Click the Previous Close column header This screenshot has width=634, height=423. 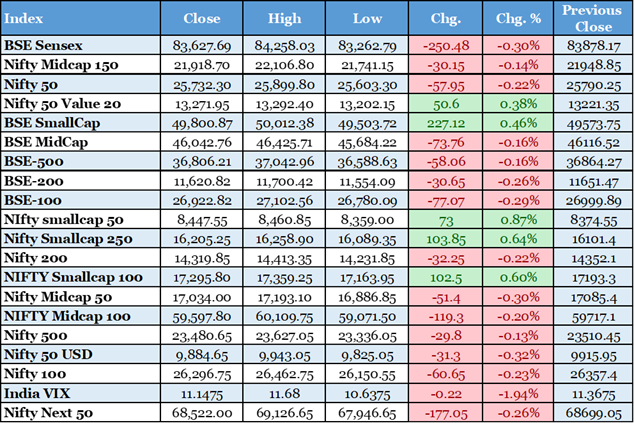pyautogui.click(x=593, y=18)
